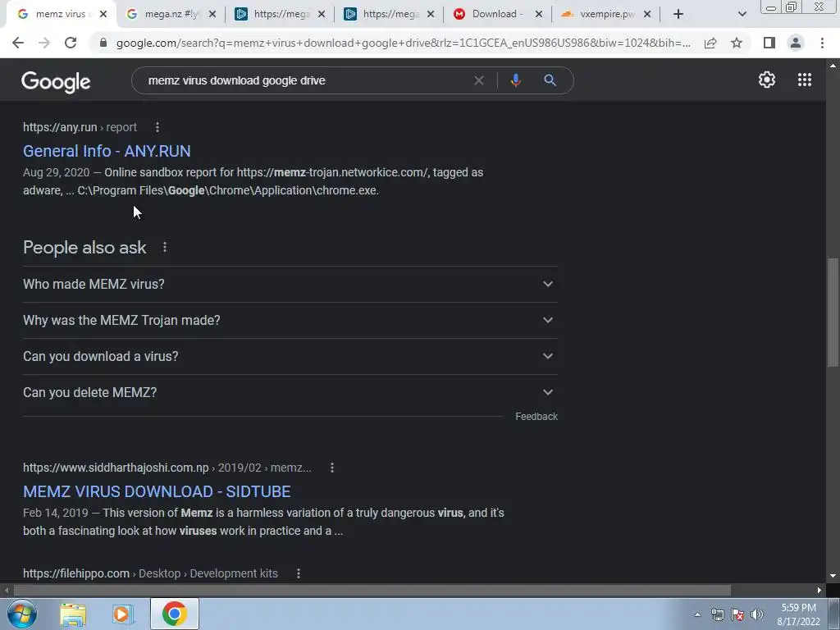Screen dimensions: 840x630
Task: Open Google quick settings gear
Action: (x=767, y=80)
